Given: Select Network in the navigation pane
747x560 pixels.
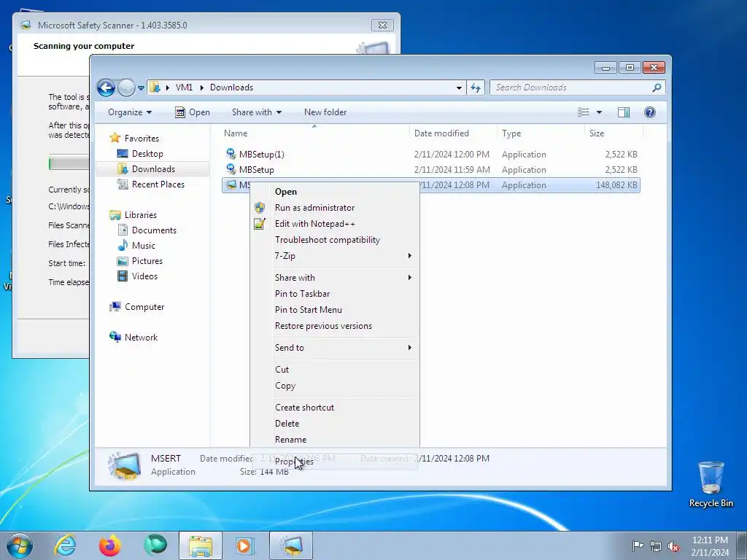Looking at the screenshot, I should click(141, 337).
